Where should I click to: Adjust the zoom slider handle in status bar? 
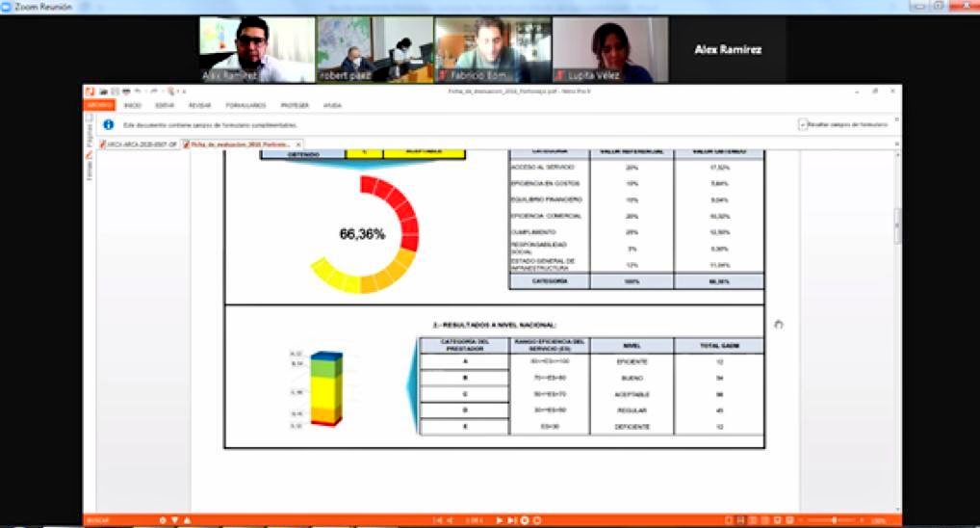tap(835, 520)
